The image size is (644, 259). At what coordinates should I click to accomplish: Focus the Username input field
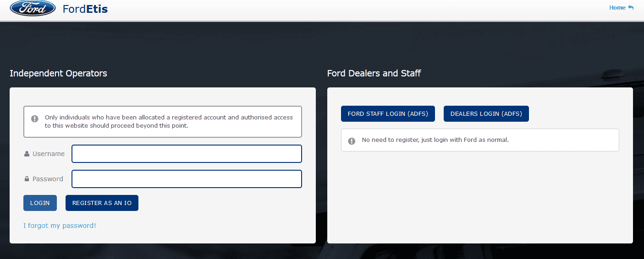pos(187,154)
